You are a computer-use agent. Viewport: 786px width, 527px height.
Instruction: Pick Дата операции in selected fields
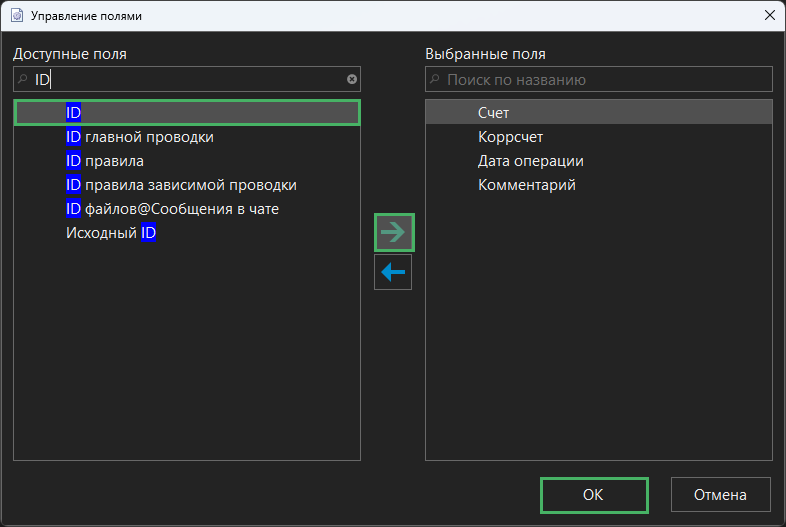tap(530, 161)
